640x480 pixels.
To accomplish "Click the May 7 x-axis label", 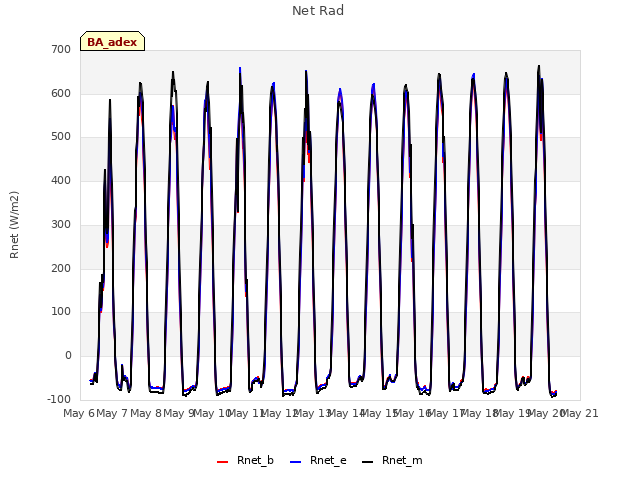I will (x=112, y=413).
